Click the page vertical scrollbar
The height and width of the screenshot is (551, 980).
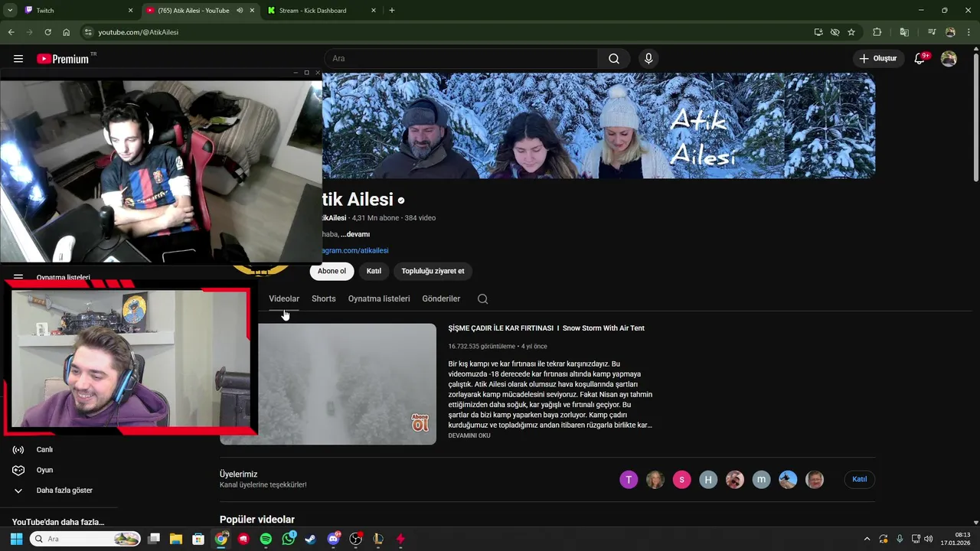975,119
